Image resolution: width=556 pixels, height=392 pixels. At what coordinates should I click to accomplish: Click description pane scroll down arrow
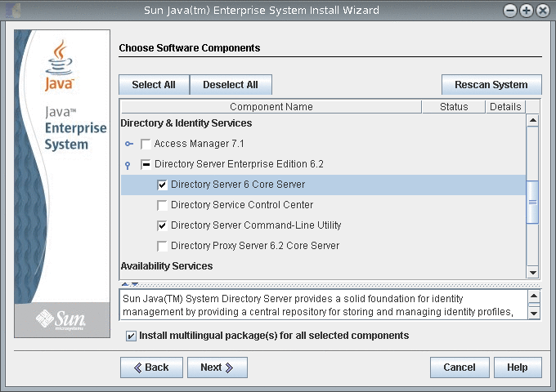534,314
